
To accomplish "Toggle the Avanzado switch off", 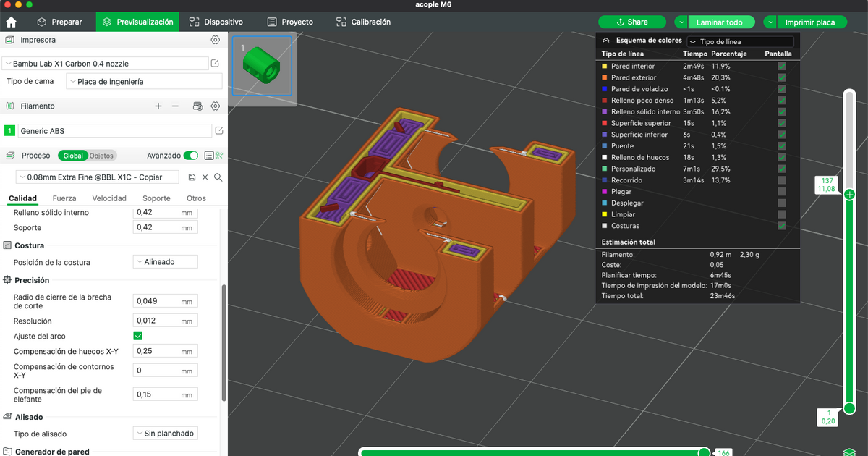I will click(x=191, y=156).
